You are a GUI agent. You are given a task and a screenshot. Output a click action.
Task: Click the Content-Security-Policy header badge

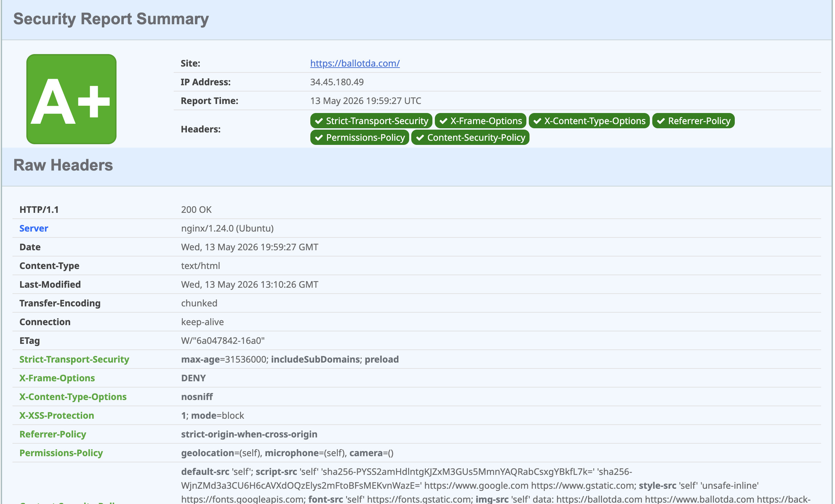pos(470,138)
